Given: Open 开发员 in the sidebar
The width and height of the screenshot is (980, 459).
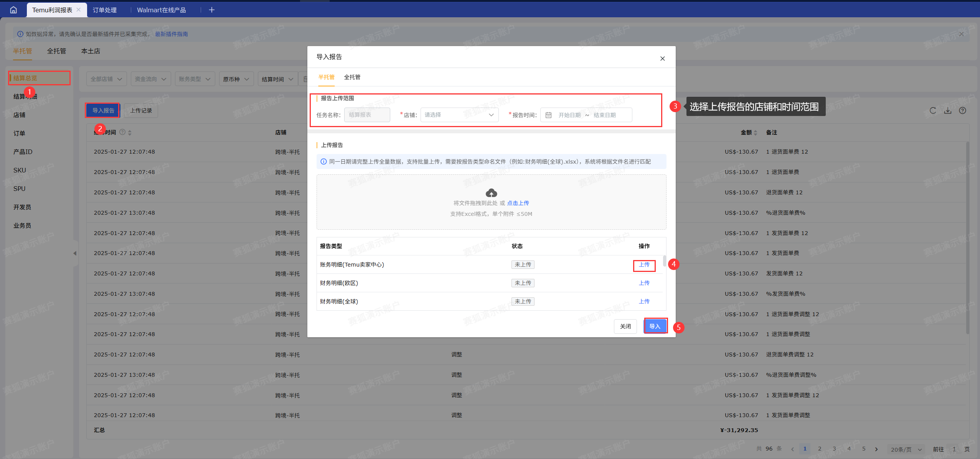Looking at the screenshot, I should pos(22,207).
